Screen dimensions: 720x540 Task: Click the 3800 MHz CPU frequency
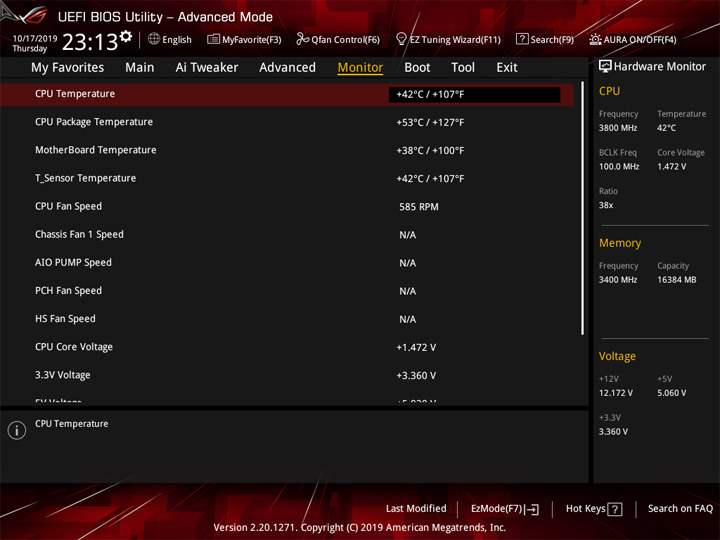618,128
